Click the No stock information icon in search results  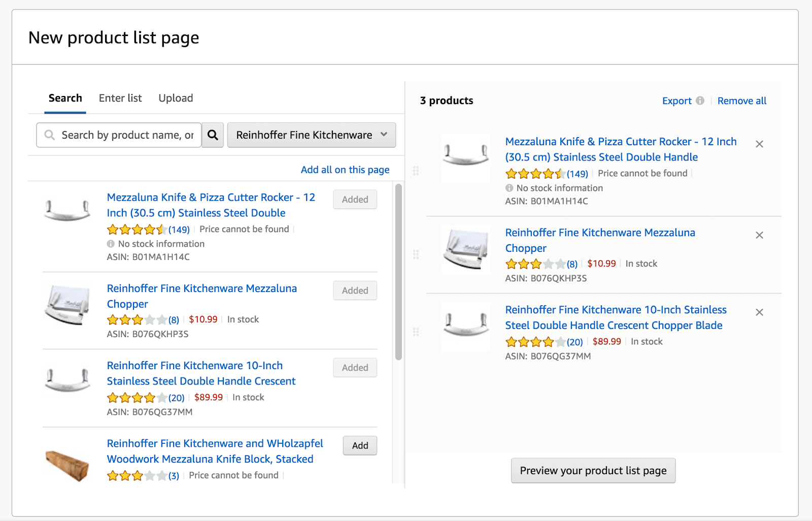click(111, 244)
